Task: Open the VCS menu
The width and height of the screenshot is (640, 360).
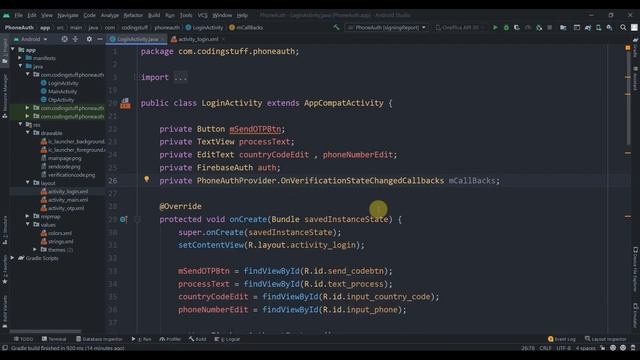Action: 202,15
